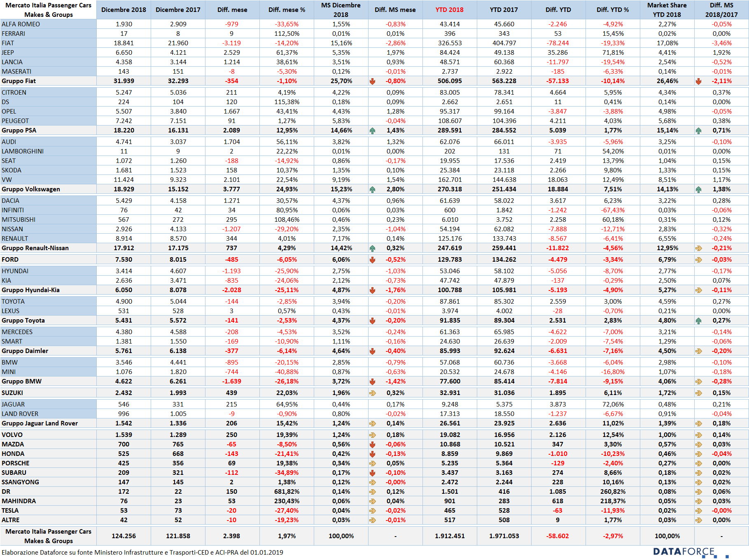Select the 'Diff. mese %' column header
The height and width of the screenshot is (560, 749).
(x=287, y=10)
